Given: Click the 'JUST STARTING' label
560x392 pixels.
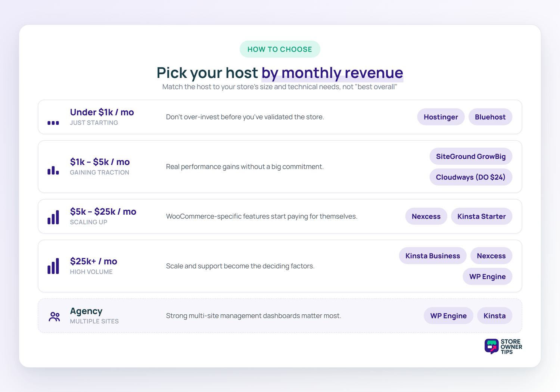Looking at the screenshot, I should click(x=94, y=123).
